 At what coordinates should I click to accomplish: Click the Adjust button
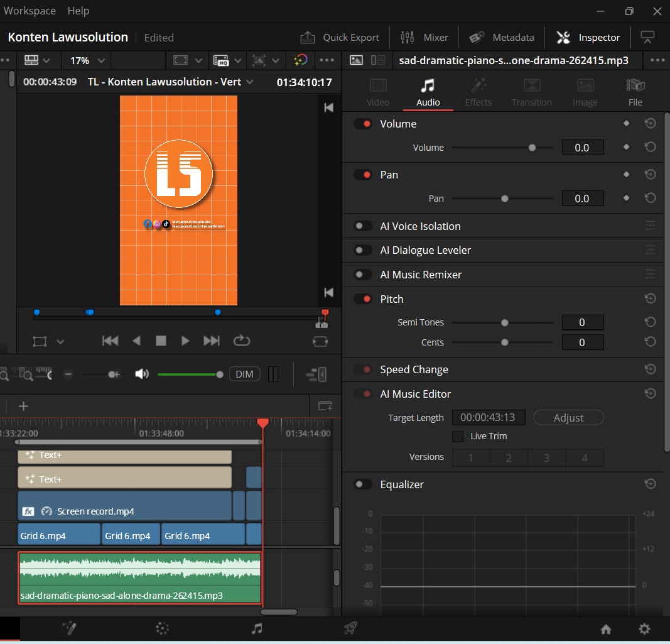pyautogui.click(x=568, y=418)
